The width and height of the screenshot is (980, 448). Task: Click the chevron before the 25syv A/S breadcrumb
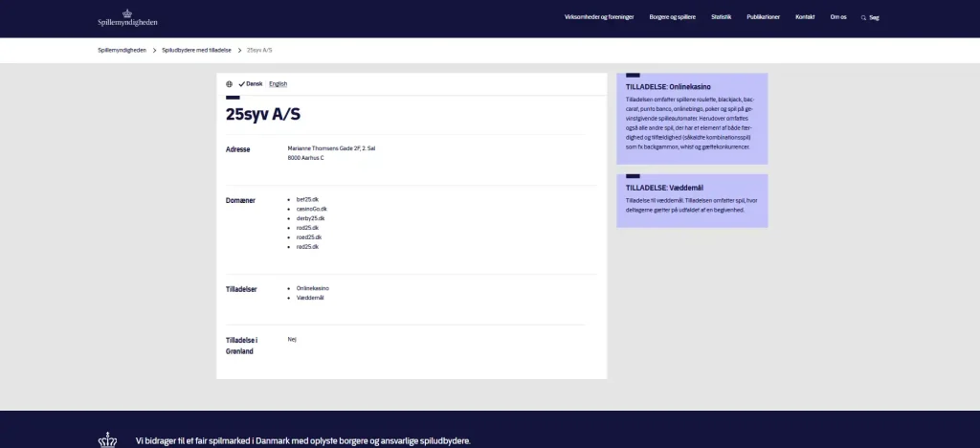pyautogui.click(x=239, y=50)
